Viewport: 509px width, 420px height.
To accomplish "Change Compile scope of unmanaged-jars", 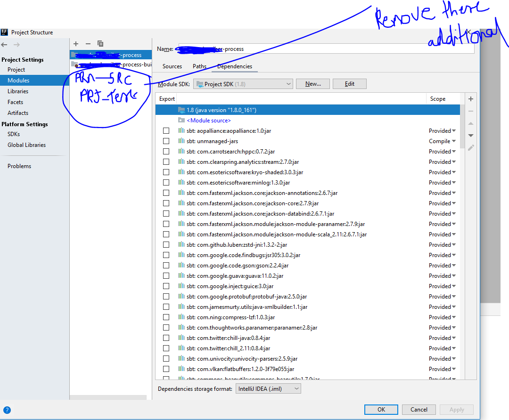I will click(x=442, y=141).
